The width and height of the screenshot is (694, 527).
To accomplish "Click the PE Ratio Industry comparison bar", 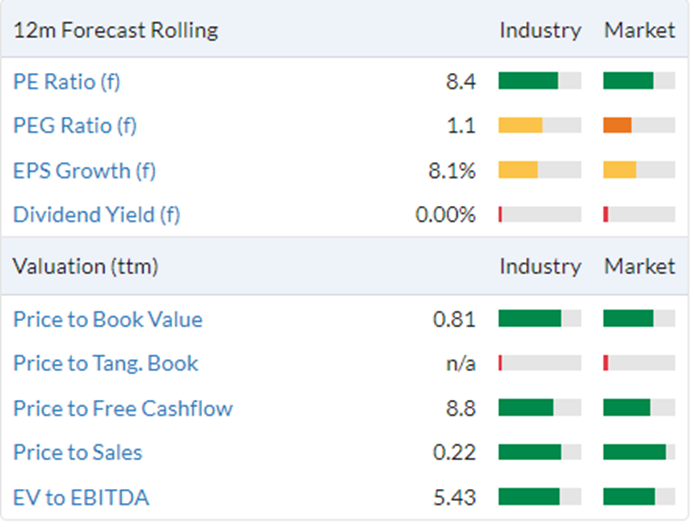I will (x=540, y=81).
